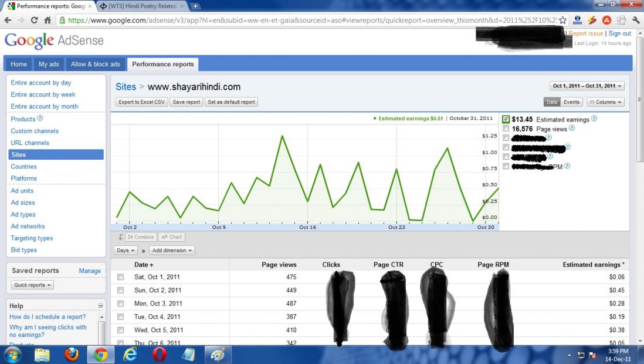Collapse the Help panel
644x364 pixels.
100,306
